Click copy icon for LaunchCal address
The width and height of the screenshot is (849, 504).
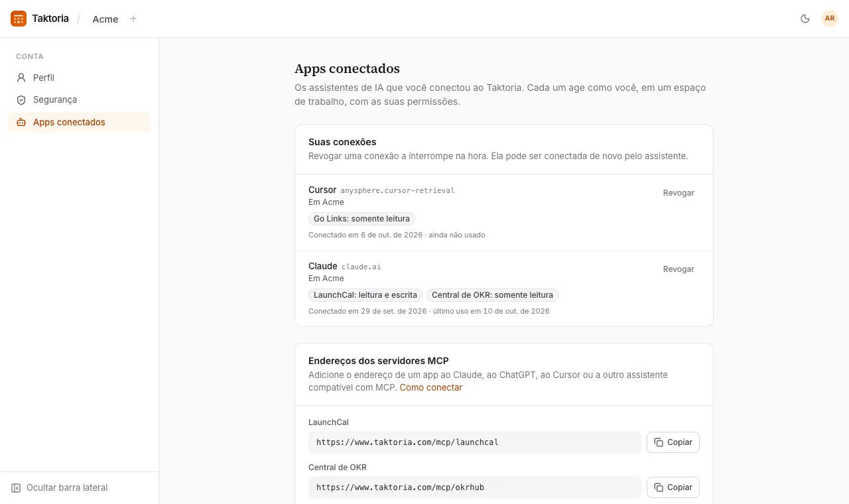659,442
